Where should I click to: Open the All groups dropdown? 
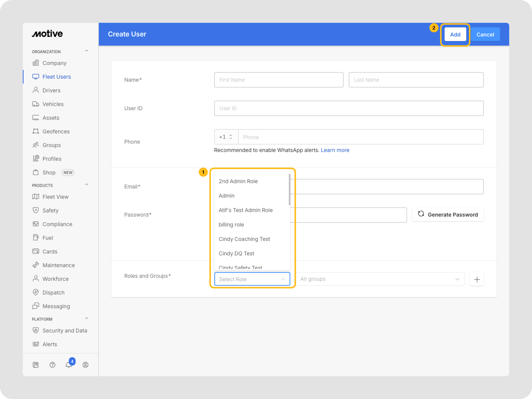(380, 279)
